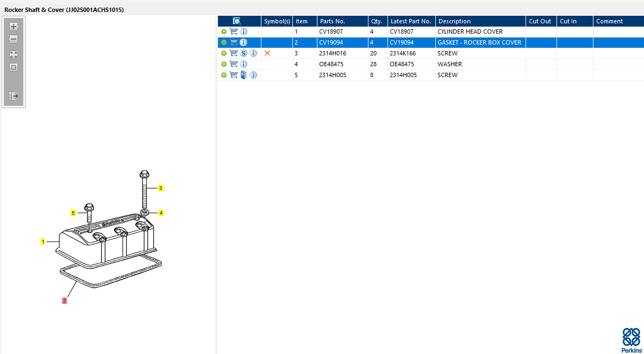Screen dimensions: 644x354
Task: Click green gear icon for OE48475 row
Action: point(224,64)
